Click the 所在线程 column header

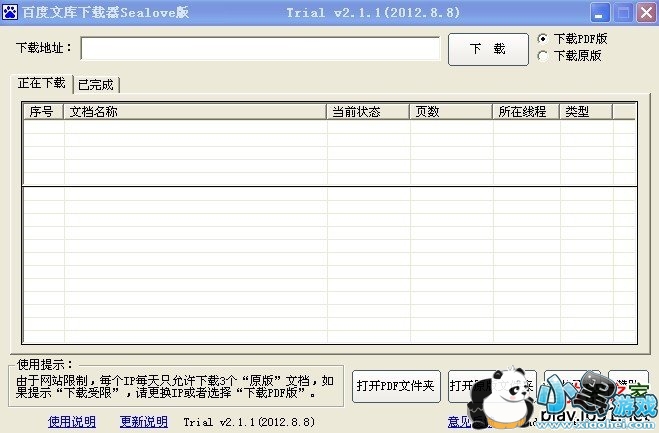[x=526, y=111]
